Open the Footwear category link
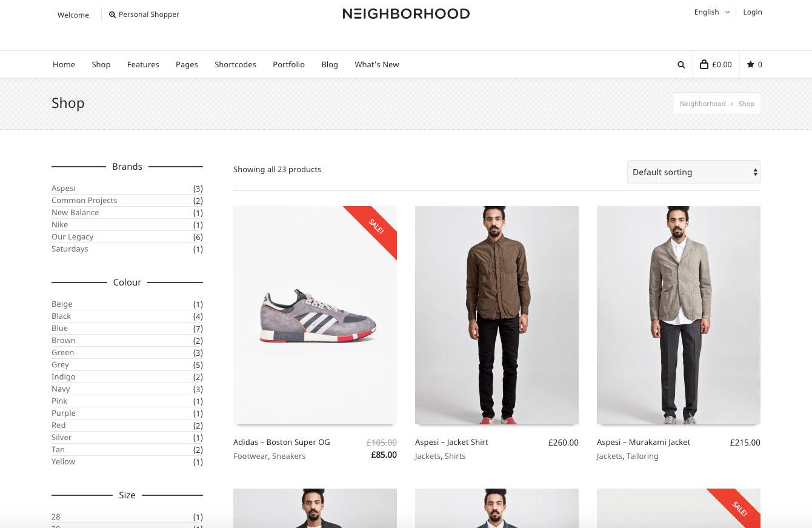 click(x=250, y=456)
